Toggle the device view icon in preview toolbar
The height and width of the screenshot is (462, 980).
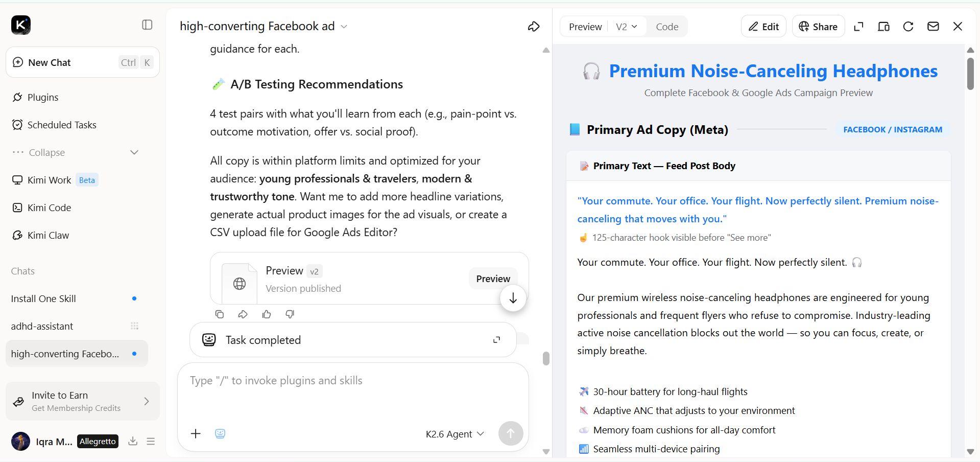[x=883, y=27]
